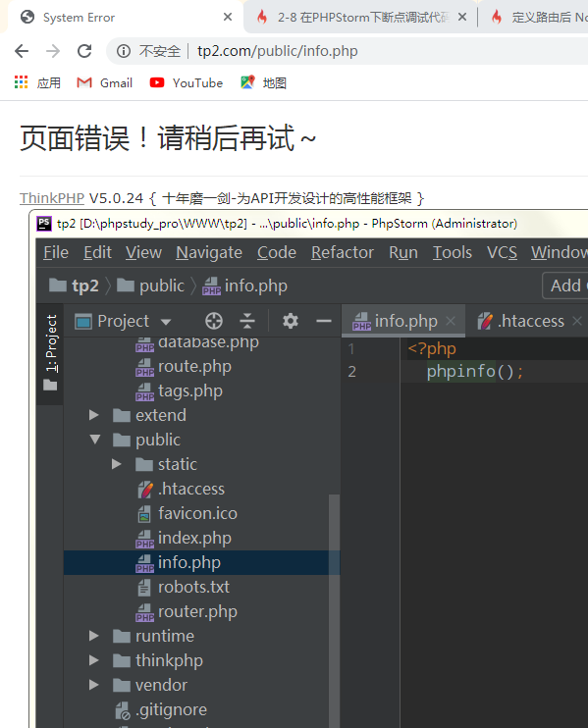Image resolution: width=588 pixels, height=728 pixels.
Task: Open the Gmail bookmark
Action: (104, 82)
